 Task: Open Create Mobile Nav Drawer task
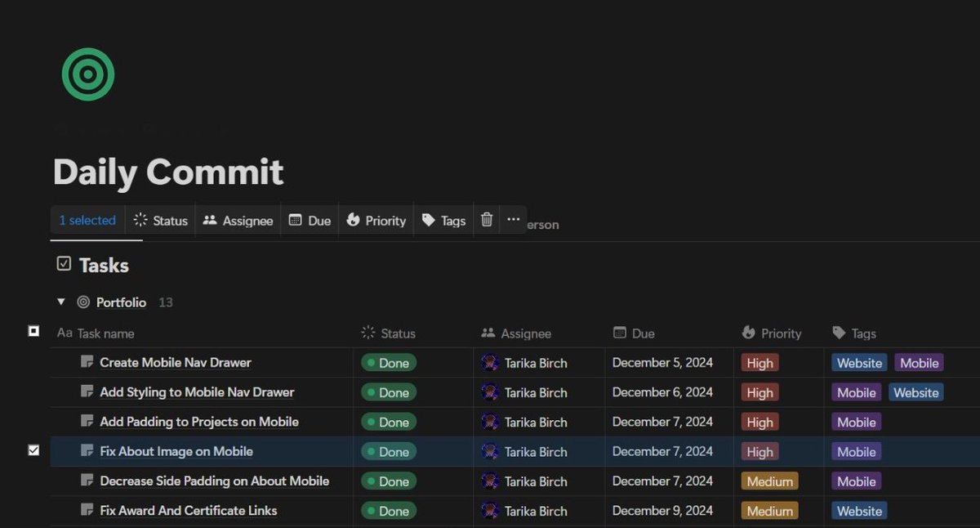click(x=176, y=362)
